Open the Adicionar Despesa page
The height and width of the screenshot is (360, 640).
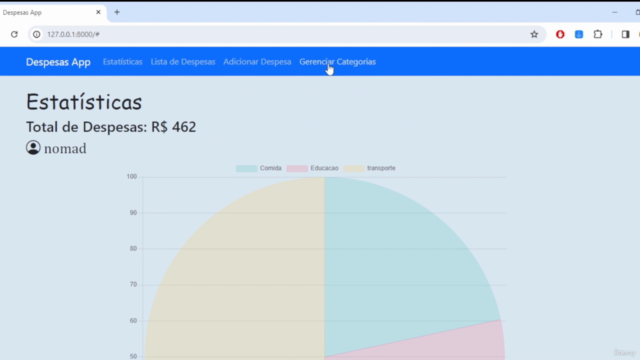click(x=257, y=62)
